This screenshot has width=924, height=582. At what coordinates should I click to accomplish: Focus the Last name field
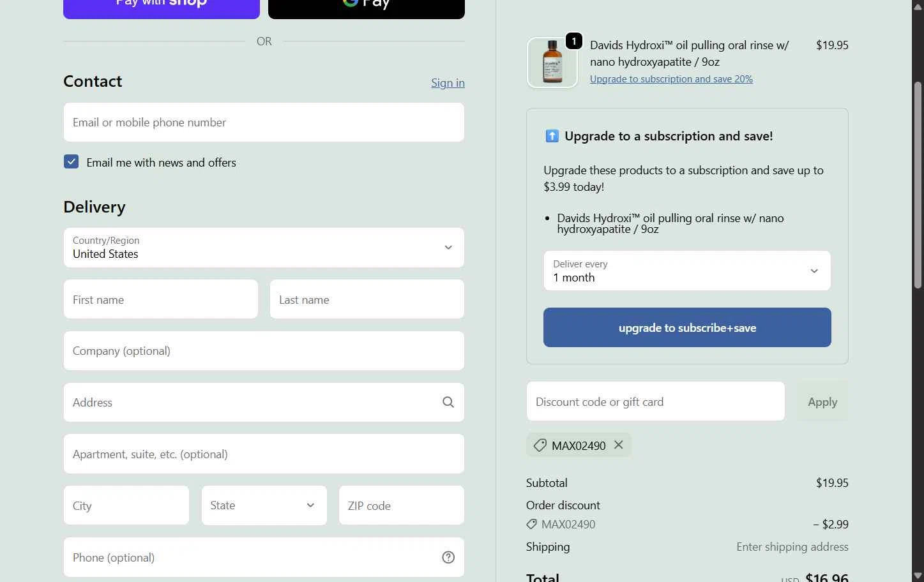coord(367,299)
